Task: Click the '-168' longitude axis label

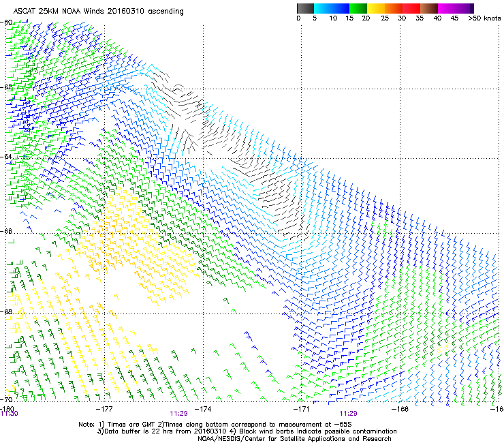Action: pos(400,409)
